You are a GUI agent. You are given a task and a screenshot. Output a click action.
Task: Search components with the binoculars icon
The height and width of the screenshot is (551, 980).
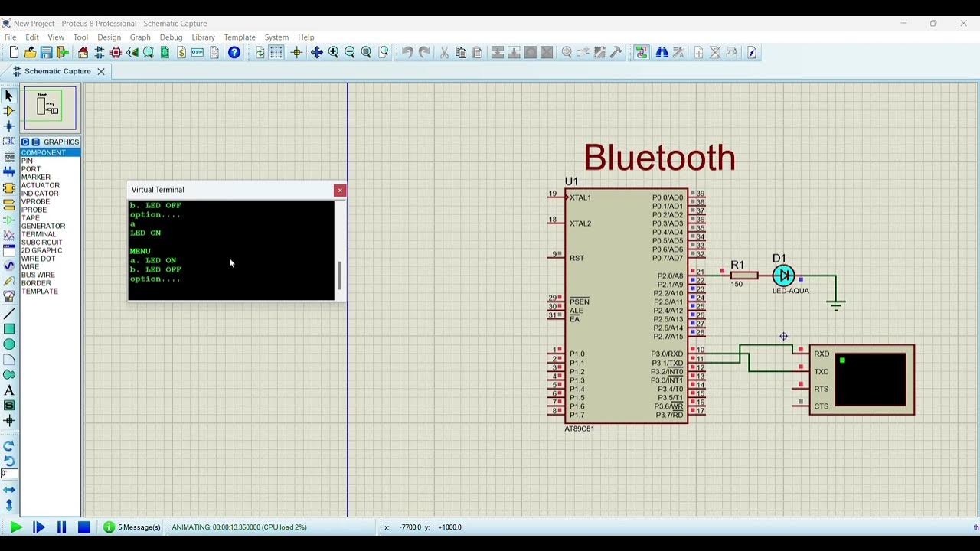point(662,52)
